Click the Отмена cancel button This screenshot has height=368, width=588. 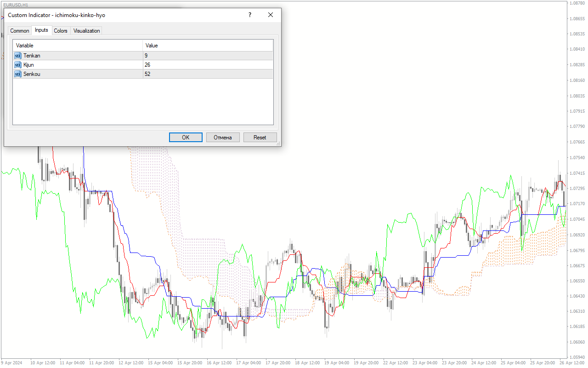click(223, 137)
